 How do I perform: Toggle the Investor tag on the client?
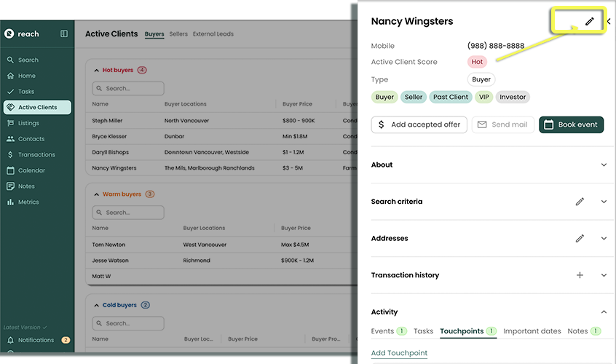[513, 97]
